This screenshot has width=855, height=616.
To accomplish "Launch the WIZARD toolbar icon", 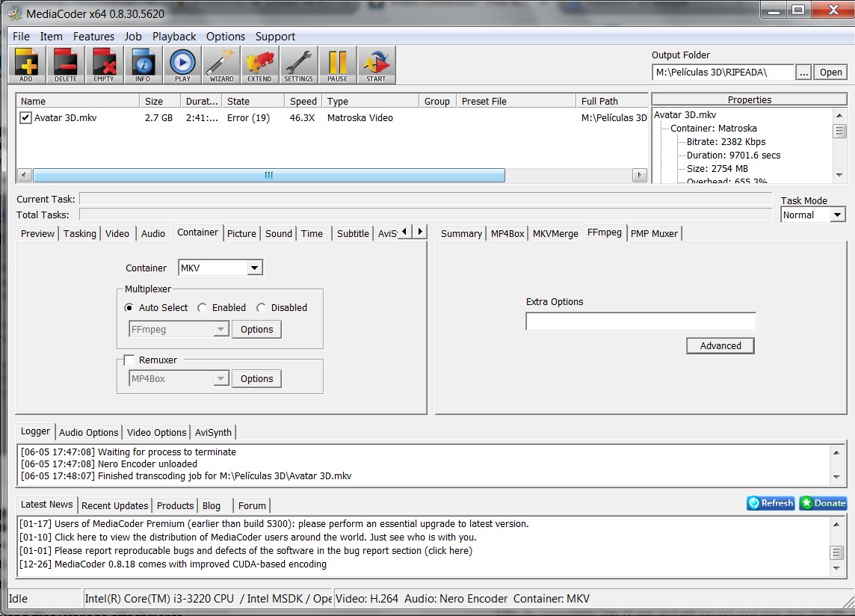I will coord(221,65).
